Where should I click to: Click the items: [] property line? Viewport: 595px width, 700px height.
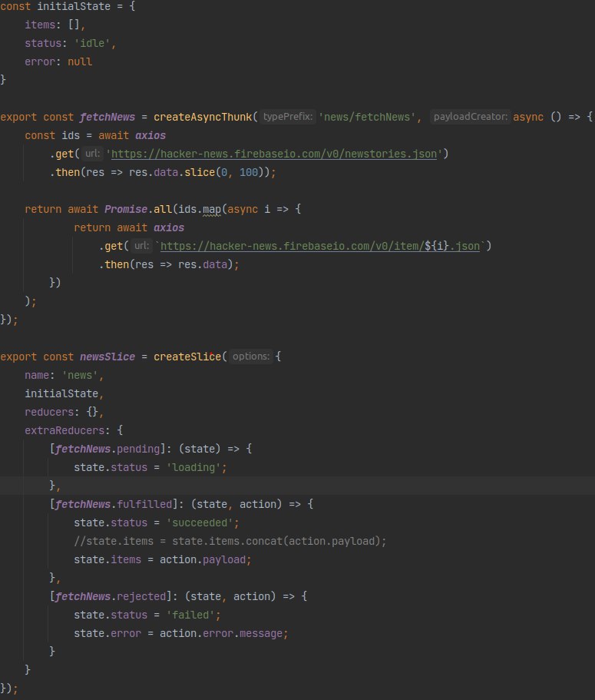point(55,25)
